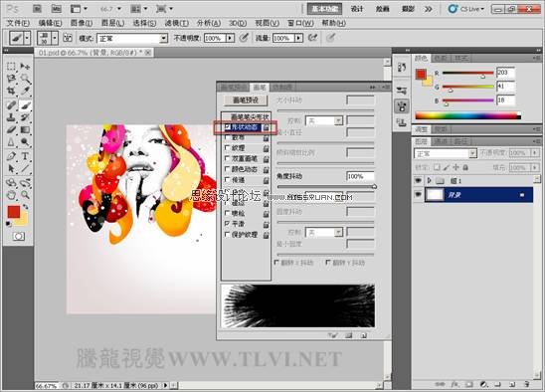
Task: Swap foreground and background colors
Action: click(x=25, y=207)
